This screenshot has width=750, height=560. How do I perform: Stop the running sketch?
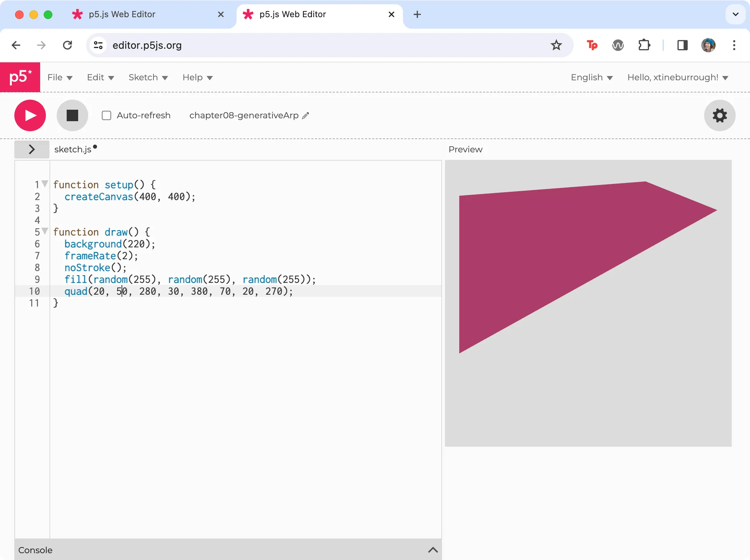[x=72, y=115]
